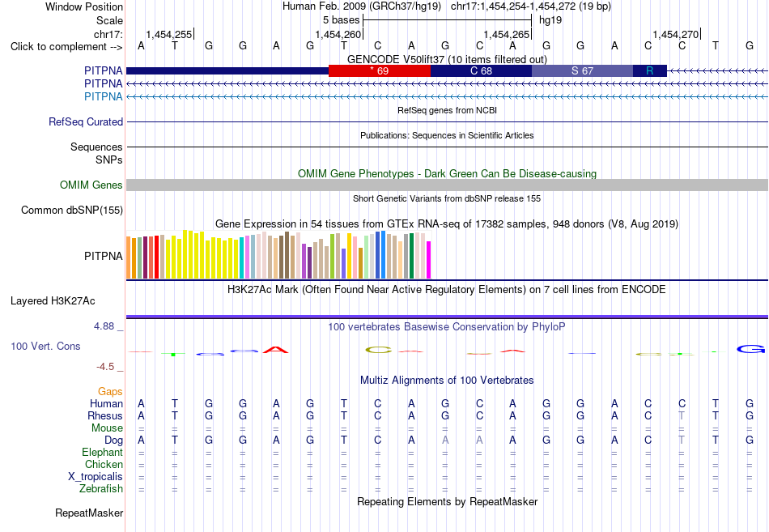Click the chr17:1,454,254-1,454,272 (19 bp) position text

point(531,6)
